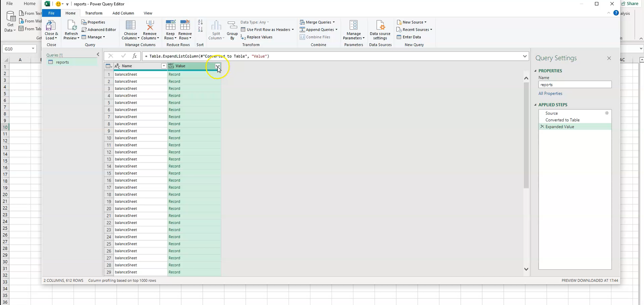Collapse the ribbon with the chevron
644x305 pixels.
click(x=608, y=13)
